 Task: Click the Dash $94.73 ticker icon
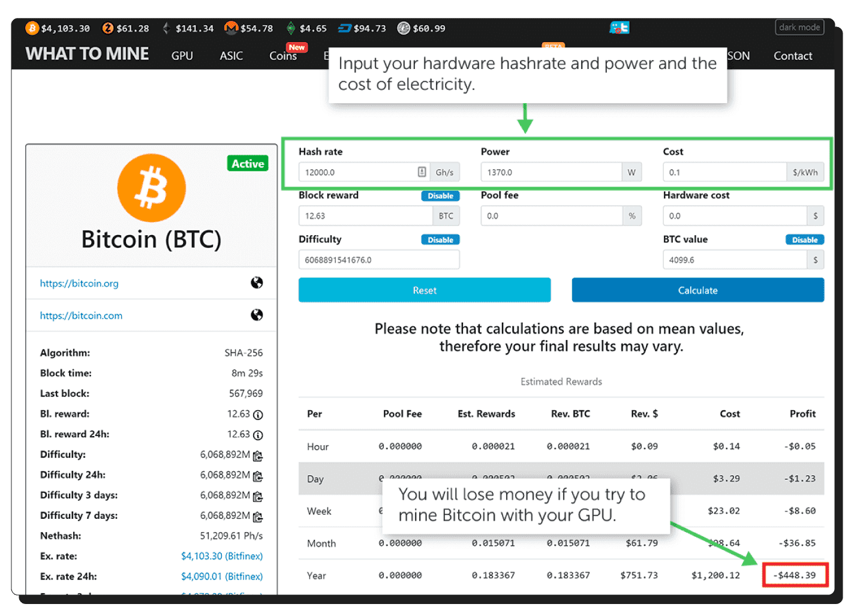pyautogui.click(x=344, y=28)
